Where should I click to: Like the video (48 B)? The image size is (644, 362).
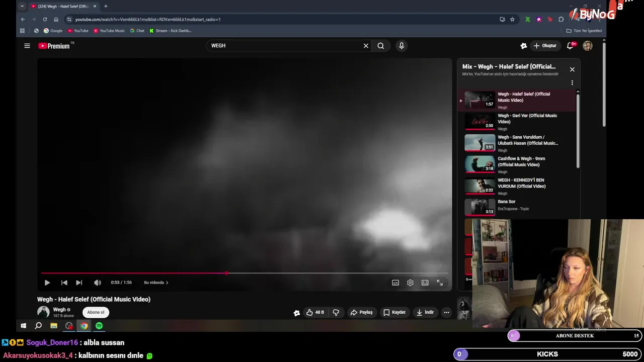click(x=315, y=312)
